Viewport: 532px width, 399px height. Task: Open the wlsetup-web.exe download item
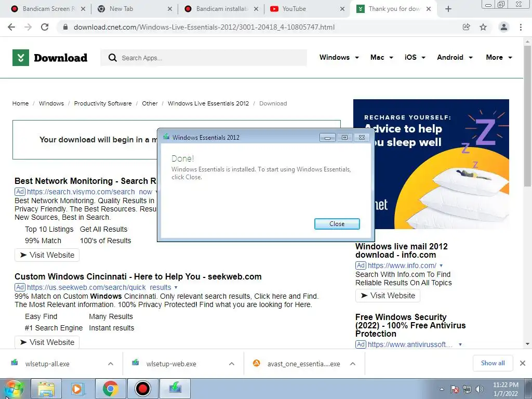point(171,364)
